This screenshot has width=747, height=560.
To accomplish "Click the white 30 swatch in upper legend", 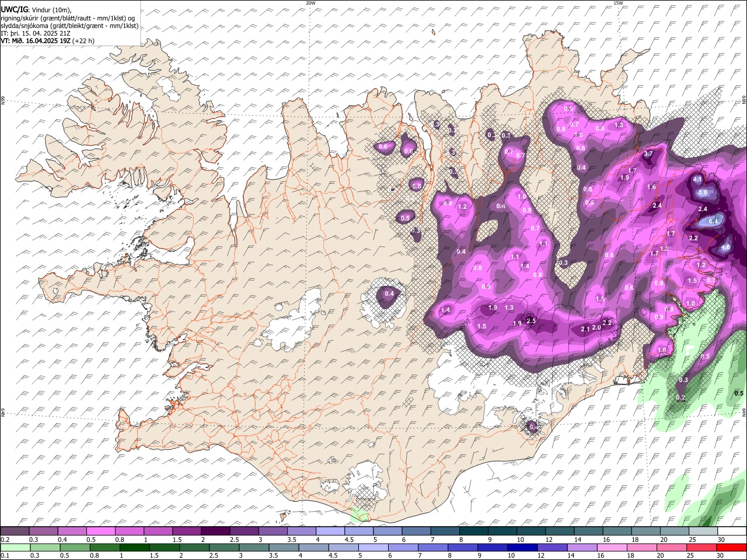I will coord(732,531).
